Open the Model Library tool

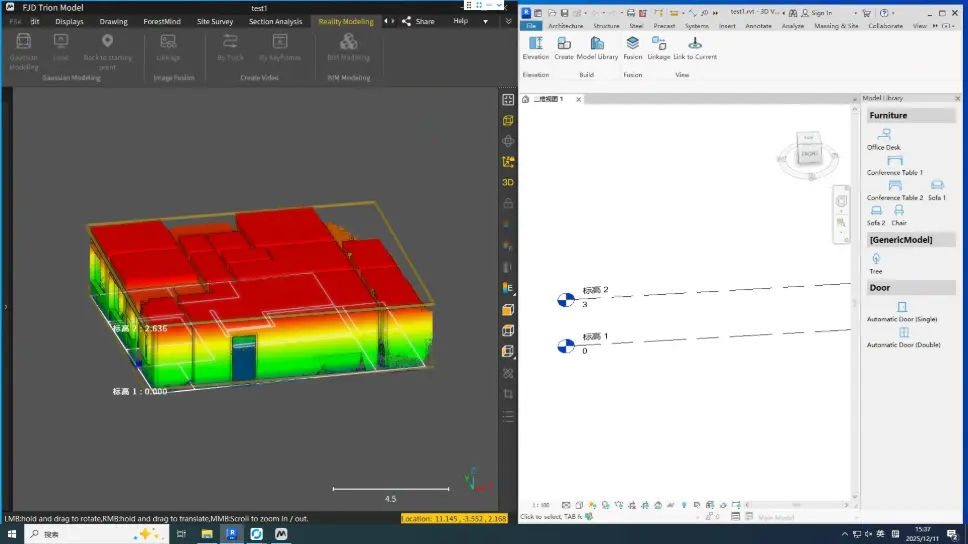597,44
